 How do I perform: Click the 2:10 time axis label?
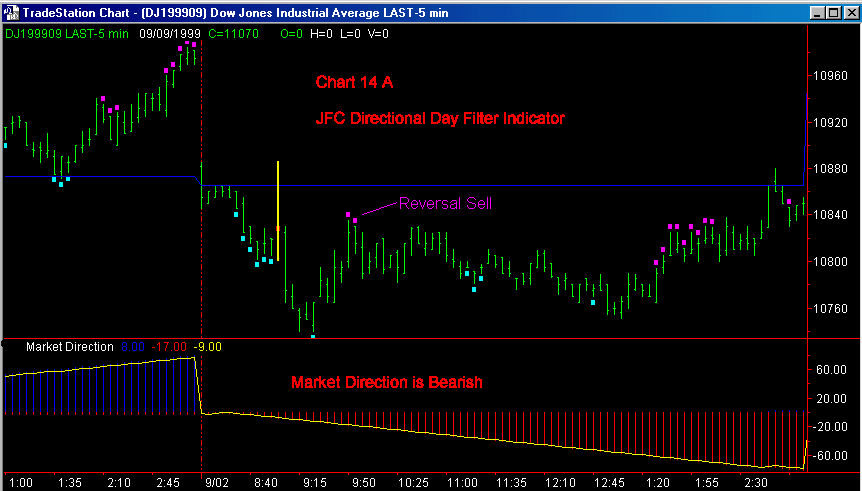pos(119,483)
